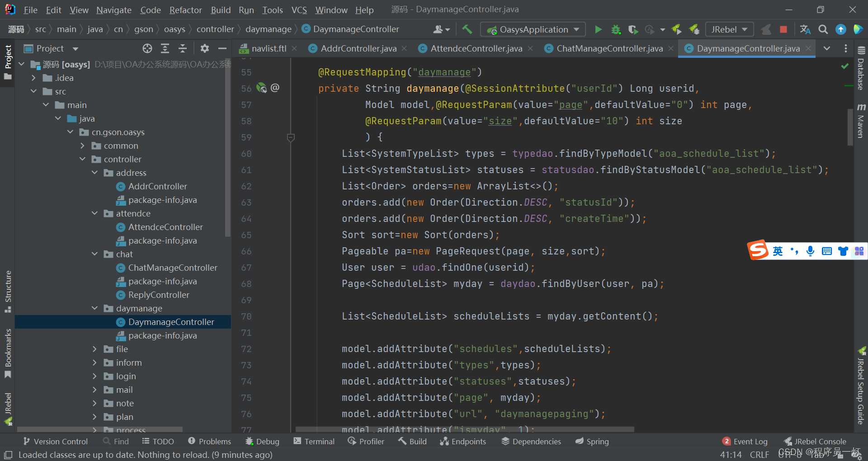Click the @ gutter icon at line 56
The height and width of the screenshot is (461, 868).
[x=275, y=88]
